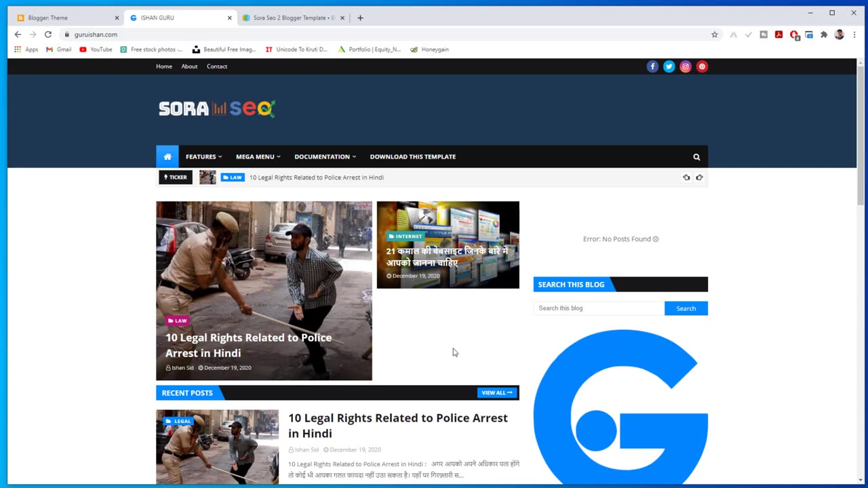Click author Ishan Sid on featured post
Screen dimensions: 868x488
click(x=180, y=368)
